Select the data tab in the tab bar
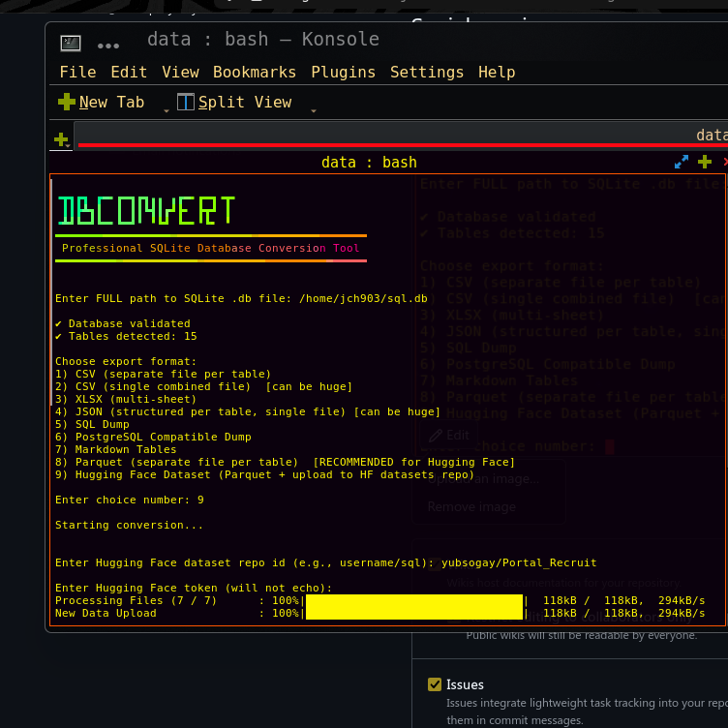This screenshot has height=728, width=728. (x=402, y=136)
